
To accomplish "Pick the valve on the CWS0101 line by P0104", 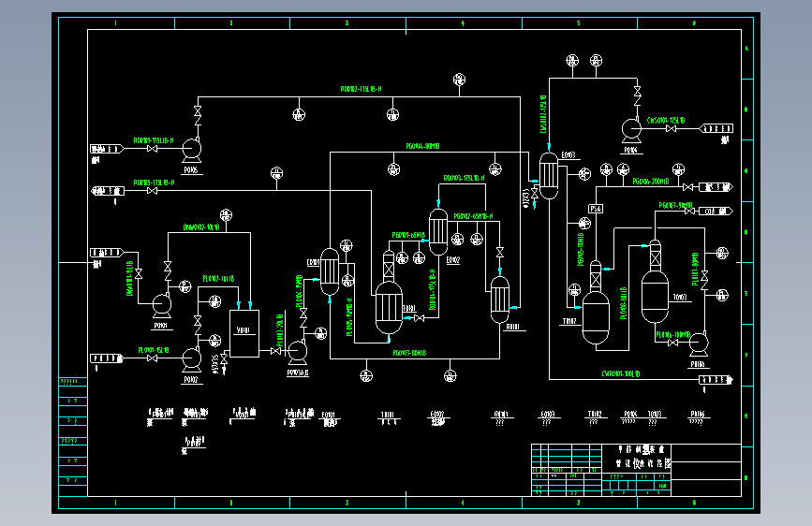I will point(672,128).
